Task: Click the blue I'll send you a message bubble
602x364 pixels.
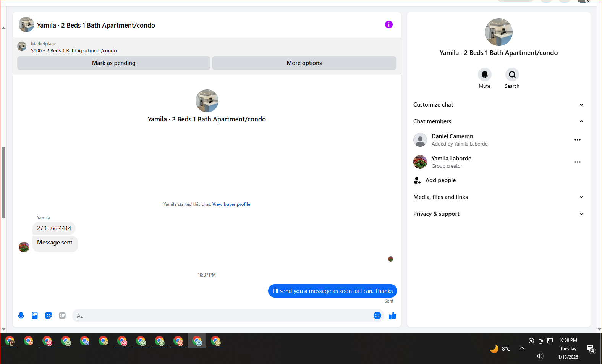Action: (333, 291)
